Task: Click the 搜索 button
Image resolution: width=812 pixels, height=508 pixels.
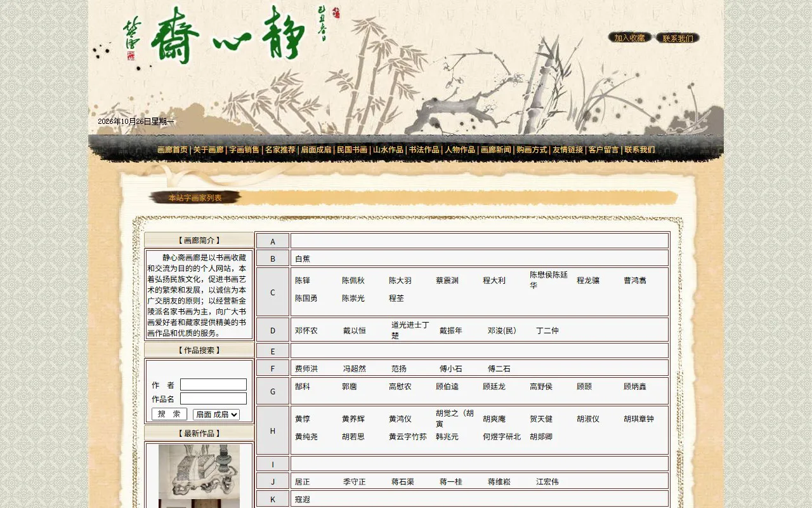Action: pyautogui.click(x=169, y=414)
